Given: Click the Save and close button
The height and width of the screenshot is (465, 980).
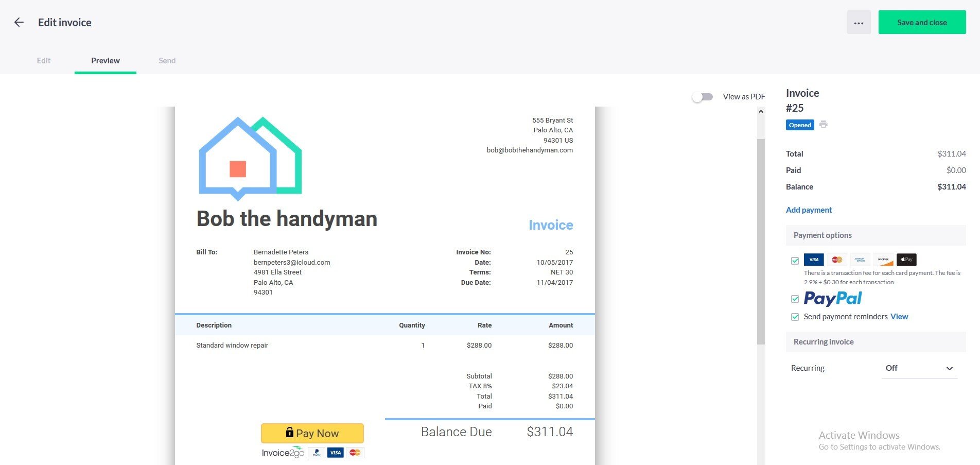Looking at the screenshot, I should pos(921,22).
